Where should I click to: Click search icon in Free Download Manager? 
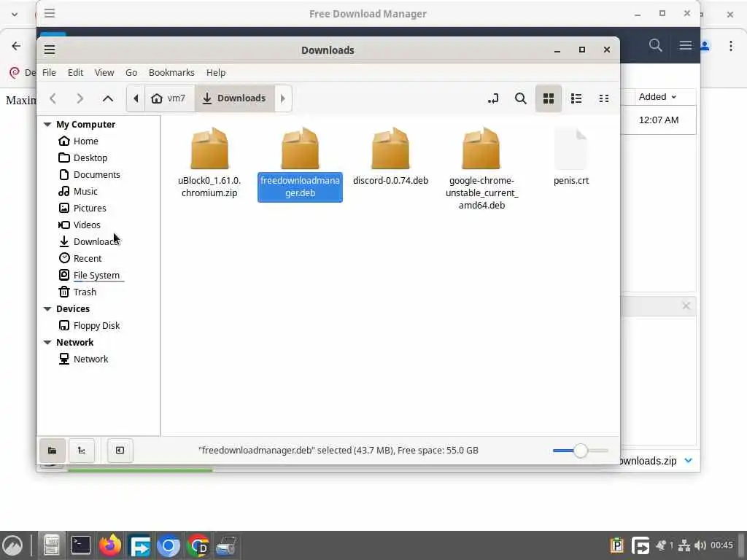(656, 45)
